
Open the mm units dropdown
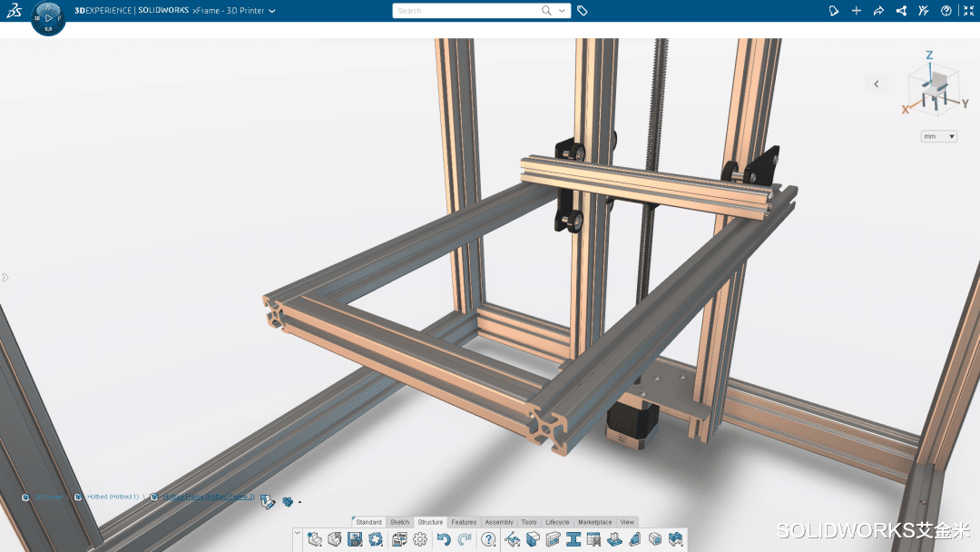(x=939, y=135)
